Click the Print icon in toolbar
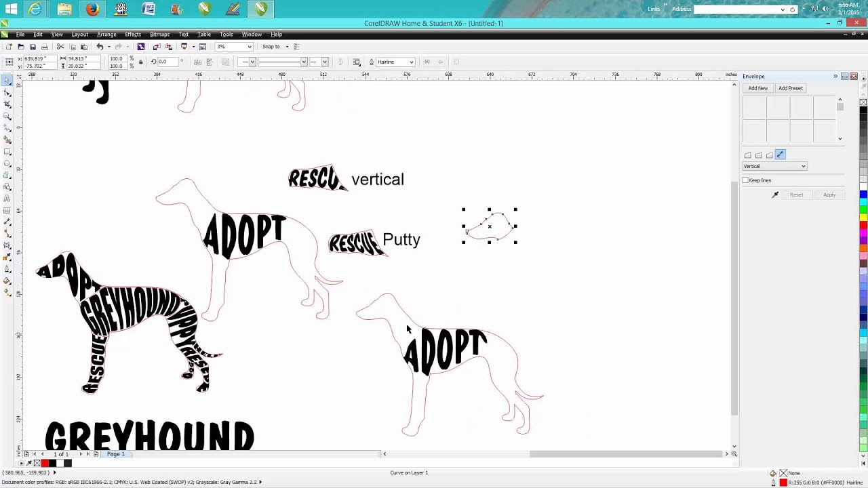The width and height of the screenshot is (868, 488). coord(45,47)
